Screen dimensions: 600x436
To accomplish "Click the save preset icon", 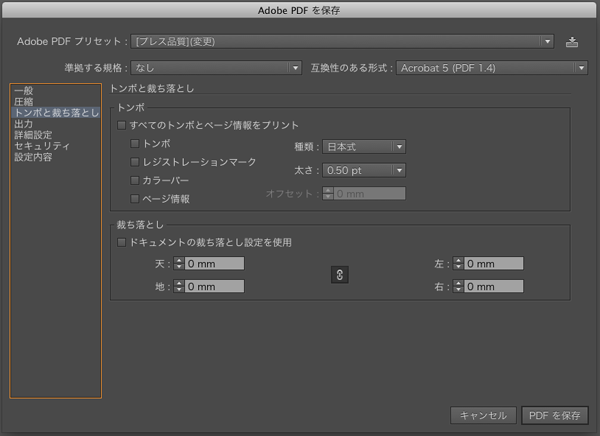I will pyautogui.click(x=572, y=42).
